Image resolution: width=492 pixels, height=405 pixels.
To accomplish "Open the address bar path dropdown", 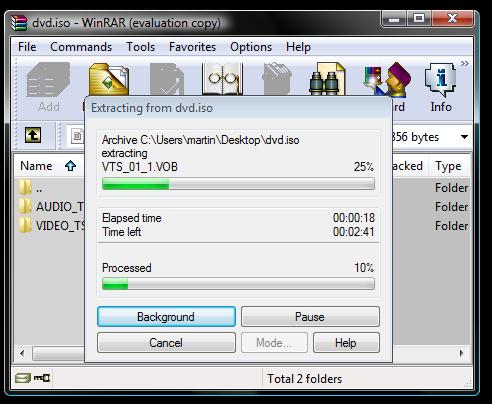I will click(464, 137).
